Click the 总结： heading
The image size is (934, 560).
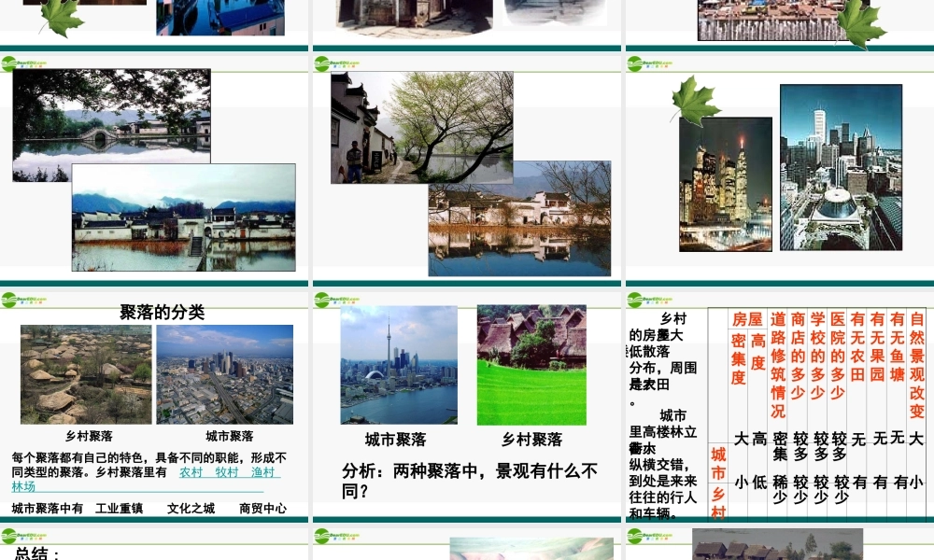[x=37, y=553]
